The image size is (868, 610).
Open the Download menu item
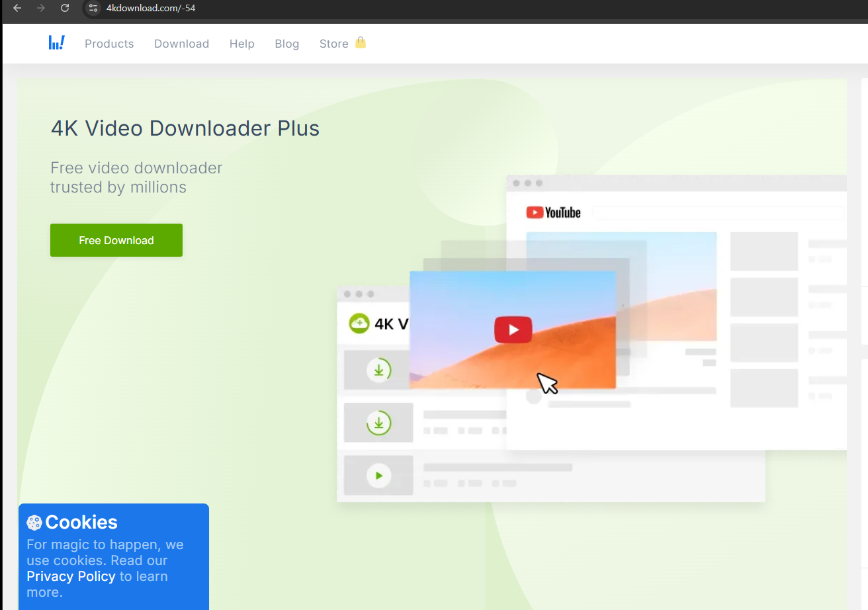click(x=181, y=44)
